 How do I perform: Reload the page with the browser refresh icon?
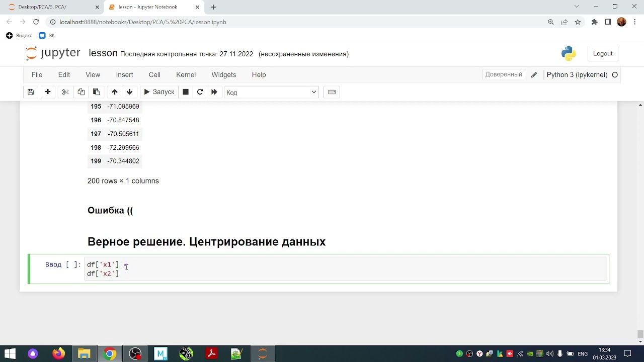click(x=36, y=22)
